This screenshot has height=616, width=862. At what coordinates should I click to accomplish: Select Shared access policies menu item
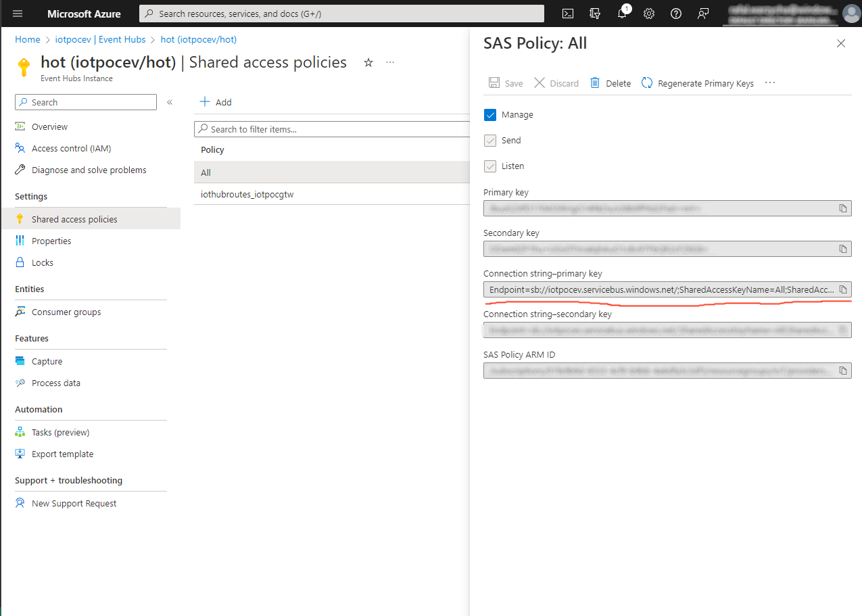pyautogui.click(x=91, y=219)
